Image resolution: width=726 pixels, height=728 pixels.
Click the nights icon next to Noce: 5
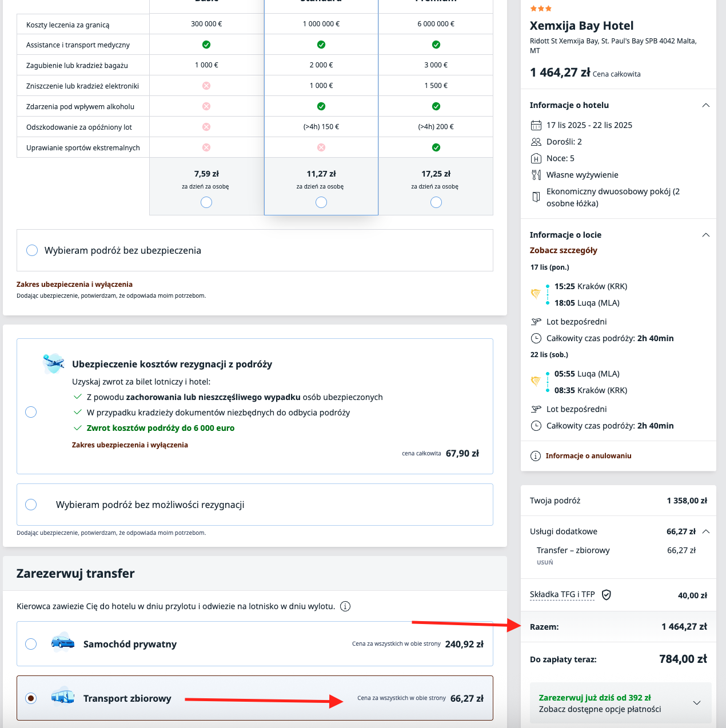pos(536,158)
